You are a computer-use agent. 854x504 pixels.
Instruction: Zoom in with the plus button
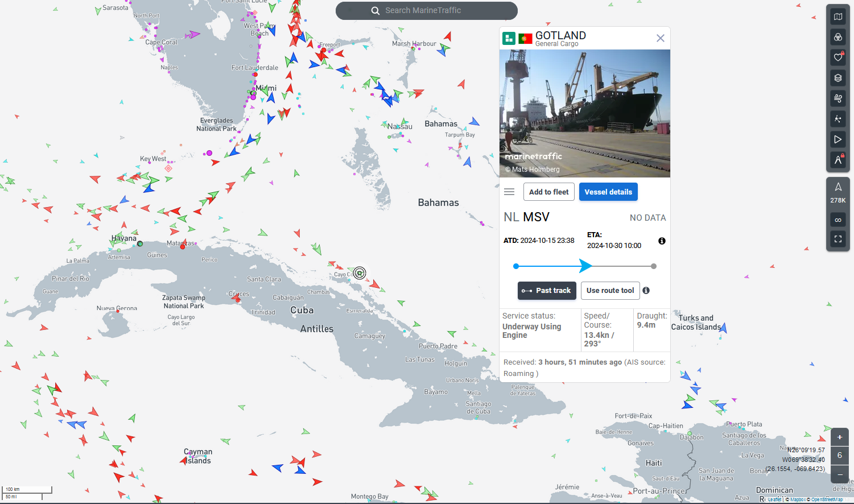coord(840,437)
